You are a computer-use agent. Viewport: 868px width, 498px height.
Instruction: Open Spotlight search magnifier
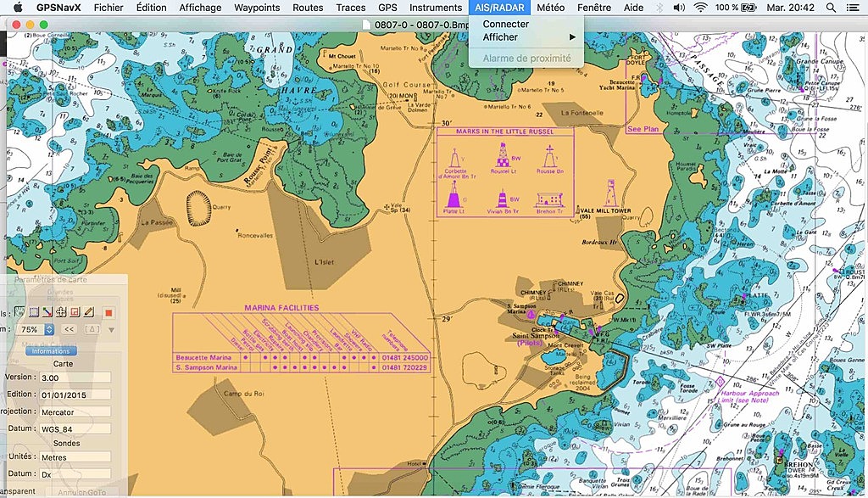coord(831,8)
